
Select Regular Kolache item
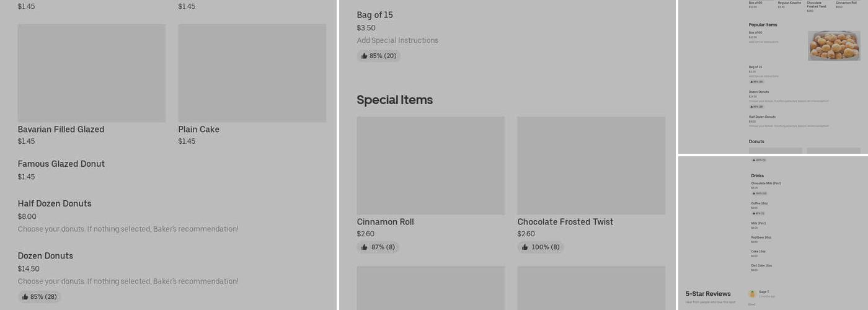(x=789, y=3)
